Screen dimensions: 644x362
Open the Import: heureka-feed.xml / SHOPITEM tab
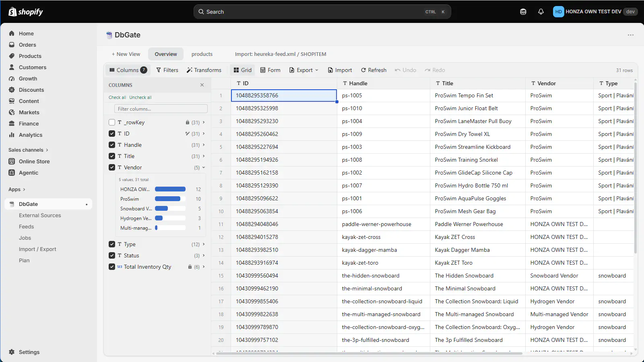click(x=281, y=54)
